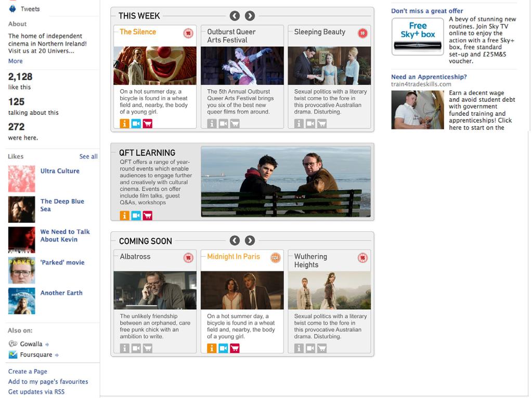
Task: Click cart icon under This Week Sleeping Beauty
Action: (322, 123)
